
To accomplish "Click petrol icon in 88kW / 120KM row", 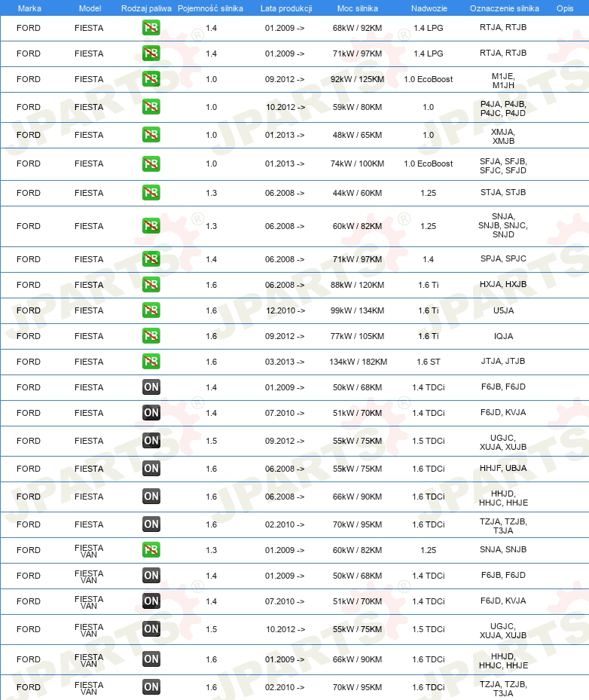I will (151, 285).
